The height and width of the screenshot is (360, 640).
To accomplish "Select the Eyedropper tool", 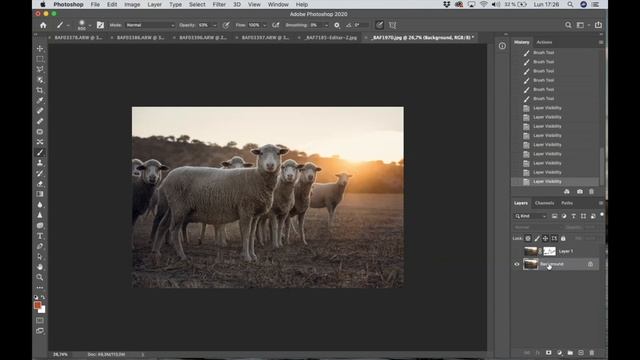I will 40,100.
